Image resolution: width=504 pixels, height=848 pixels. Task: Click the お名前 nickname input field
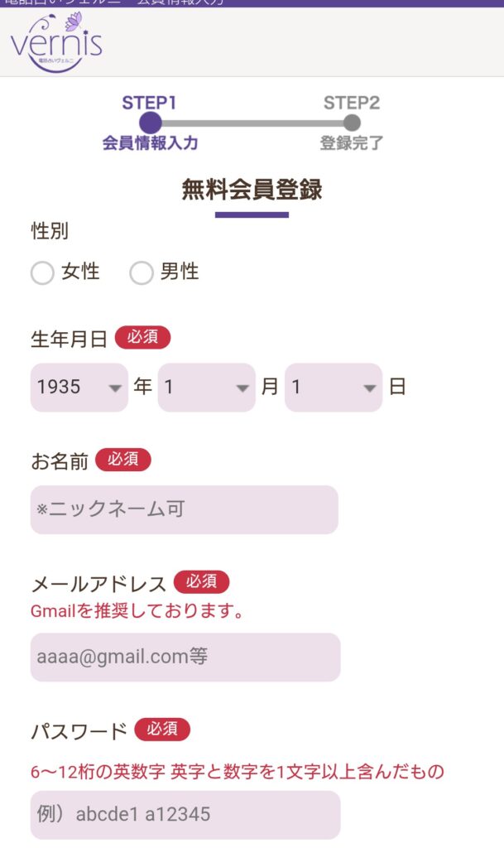(x=184, y=509)
